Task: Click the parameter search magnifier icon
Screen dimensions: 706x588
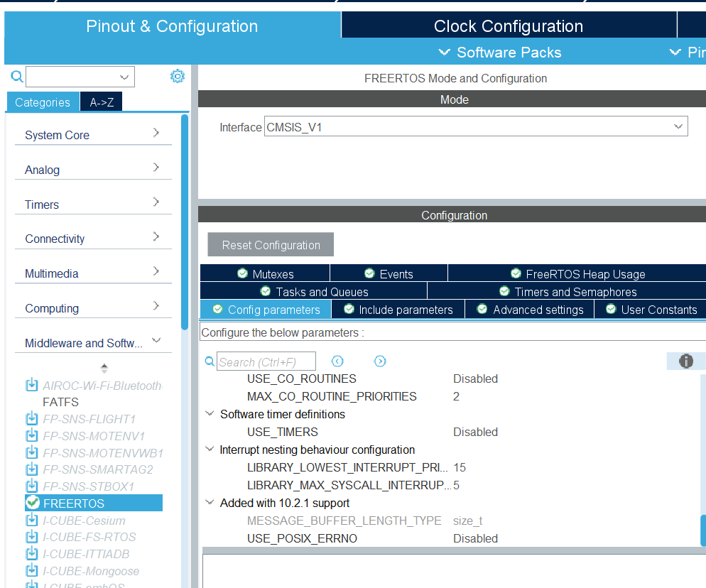Action: tap(210, 361)
